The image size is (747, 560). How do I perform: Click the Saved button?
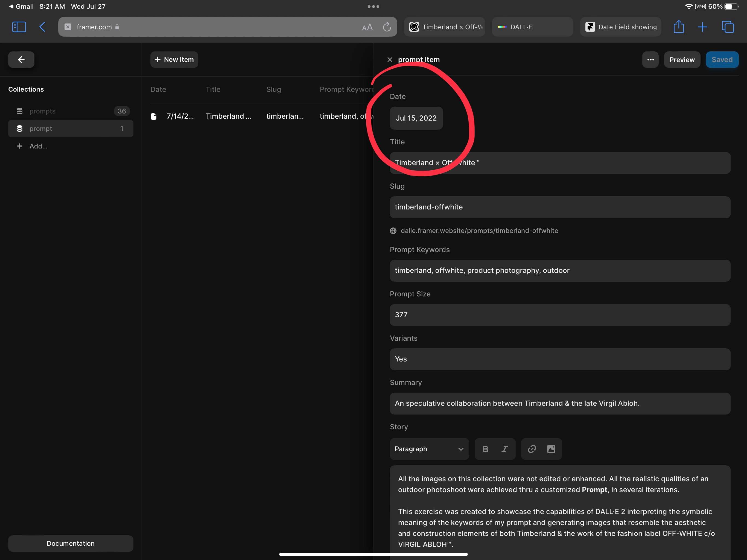(x=722, y=60)
